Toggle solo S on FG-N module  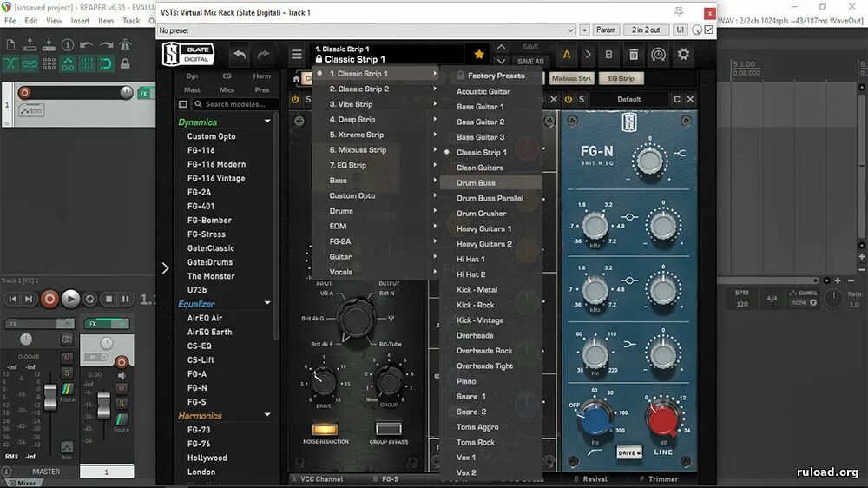coord(582,99)
